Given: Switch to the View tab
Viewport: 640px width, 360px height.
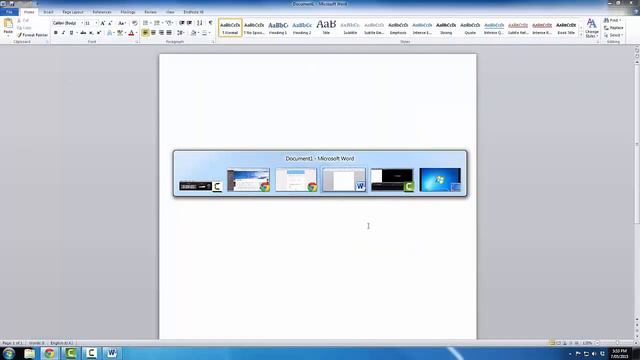Looking at the screenshot, I should [170, 12].
